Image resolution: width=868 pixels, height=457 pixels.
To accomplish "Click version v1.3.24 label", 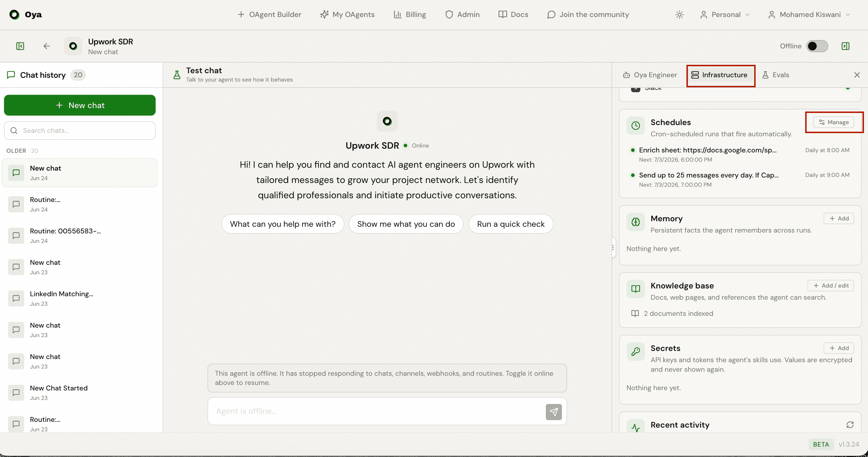I will (849, 444).
